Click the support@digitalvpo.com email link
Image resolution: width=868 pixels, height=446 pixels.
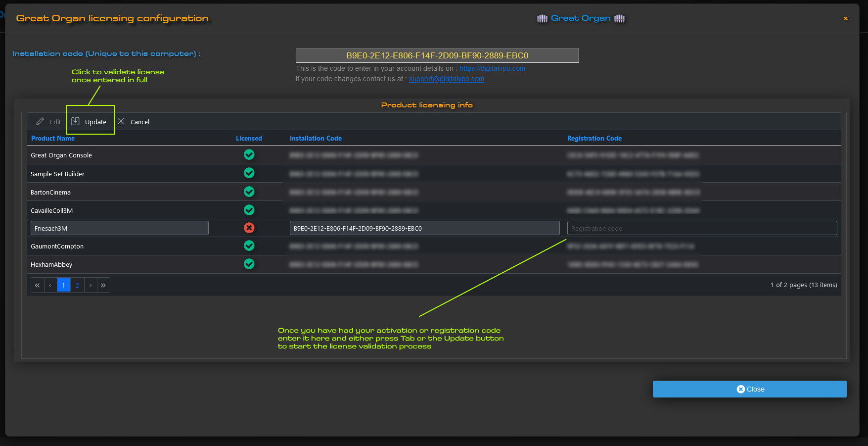tap(446, 79)
